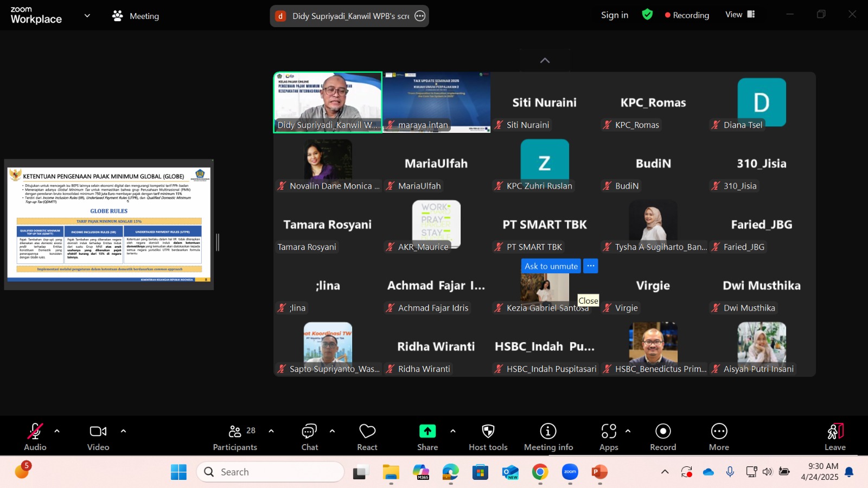This screenshot has height=488, width=868.
Task: Unmute the microphone Audio button
Action: point(35,432)
